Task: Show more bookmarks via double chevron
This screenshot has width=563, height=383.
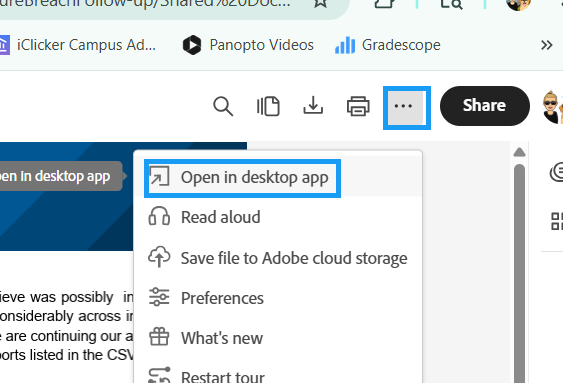Action: 546,45
